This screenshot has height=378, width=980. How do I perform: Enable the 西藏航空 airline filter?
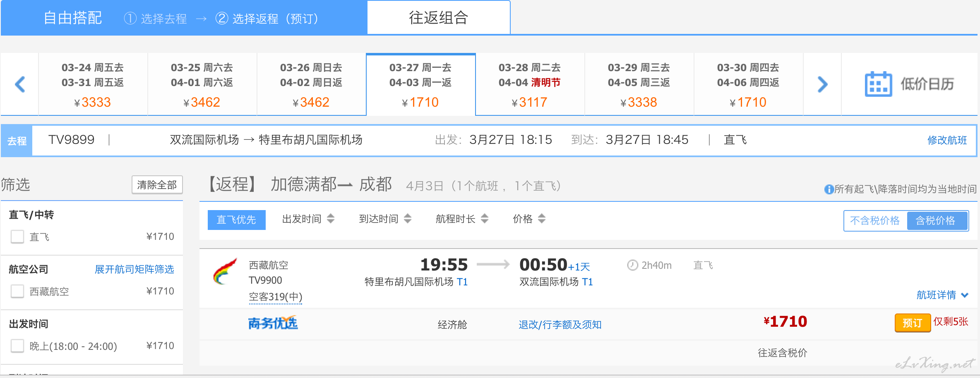[17, 292]
